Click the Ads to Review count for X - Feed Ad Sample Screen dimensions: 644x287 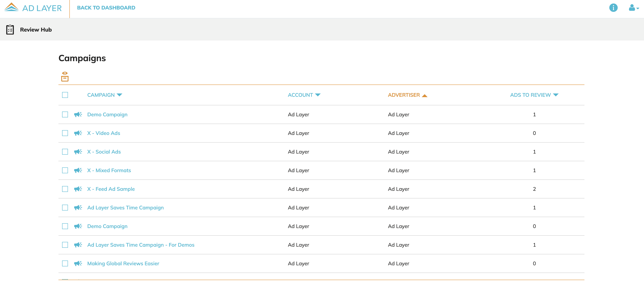[x=534, y=189]
